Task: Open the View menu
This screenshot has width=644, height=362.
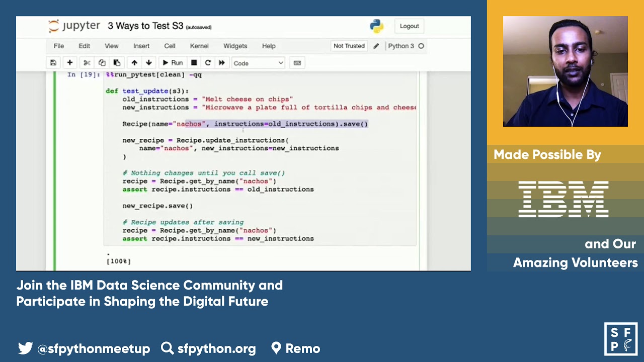Action: (x=111, y=46)
